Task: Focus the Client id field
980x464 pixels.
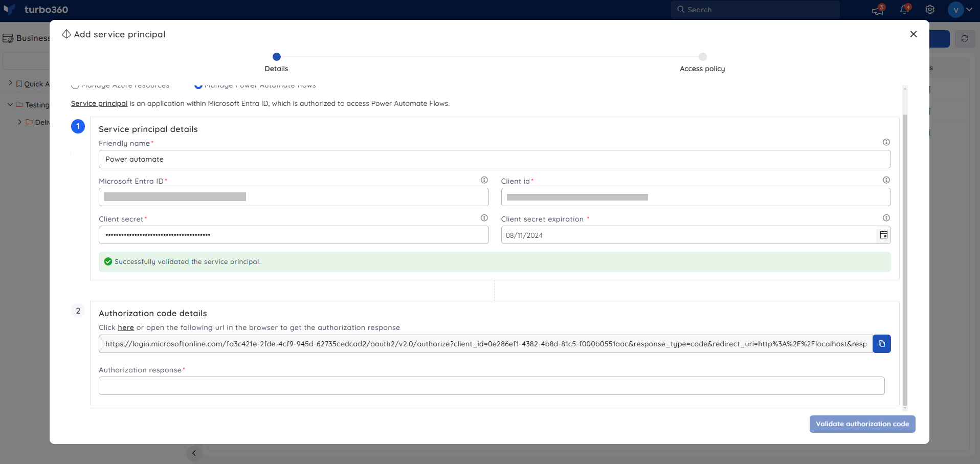Action: click(696, 197)
